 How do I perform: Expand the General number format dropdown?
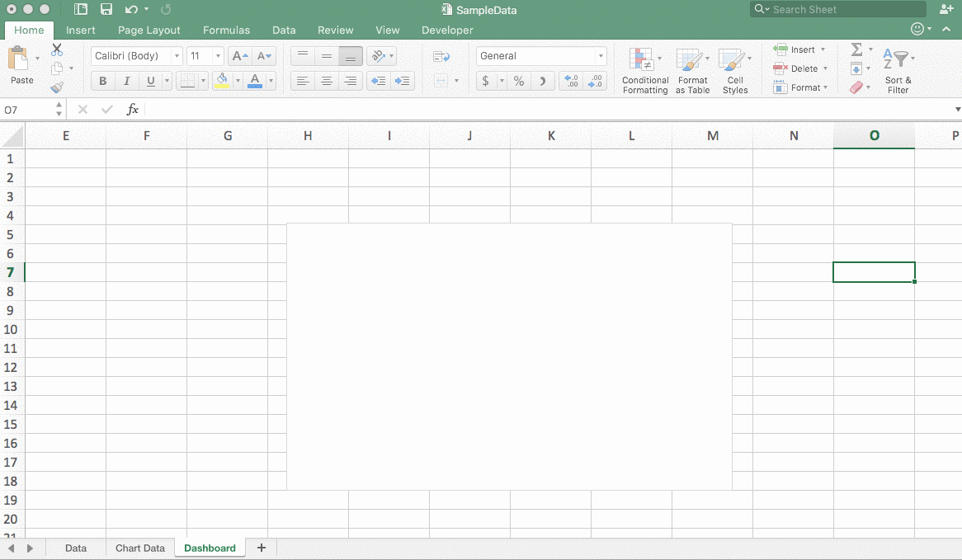[x=601, y=55]
